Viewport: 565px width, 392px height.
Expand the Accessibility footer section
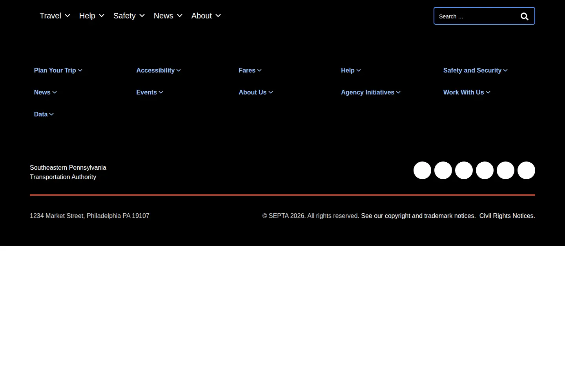coord(159,71)
